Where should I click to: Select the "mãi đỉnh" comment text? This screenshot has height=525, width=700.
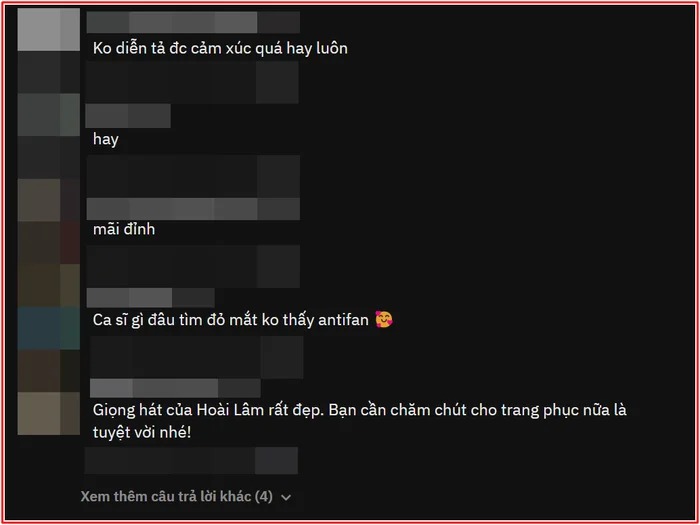124,229
